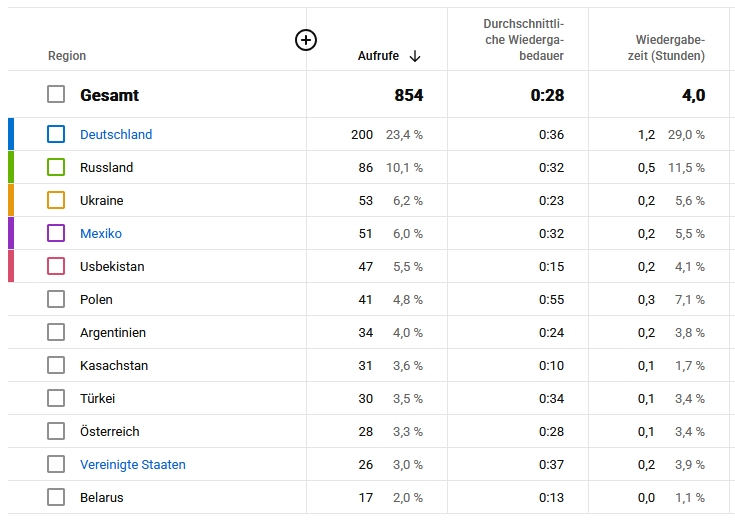
Task: Tick the Türkei checkbox
Action: click(x=56, y=398)
